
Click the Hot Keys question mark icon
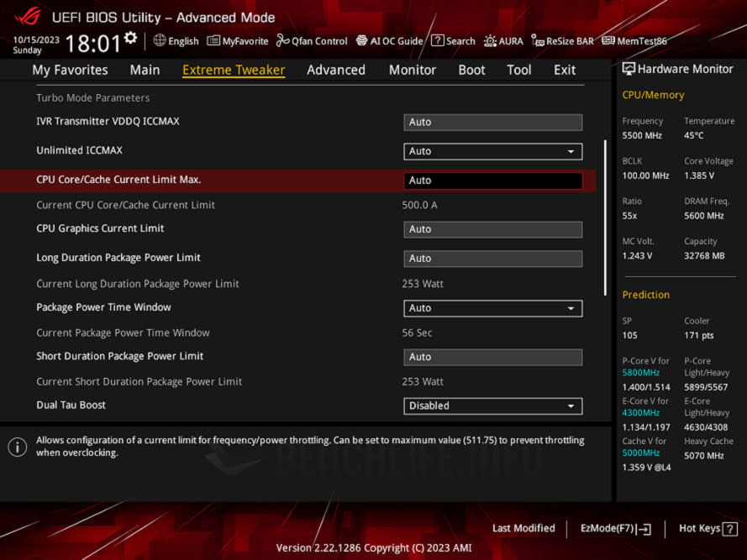coord(729,529)
